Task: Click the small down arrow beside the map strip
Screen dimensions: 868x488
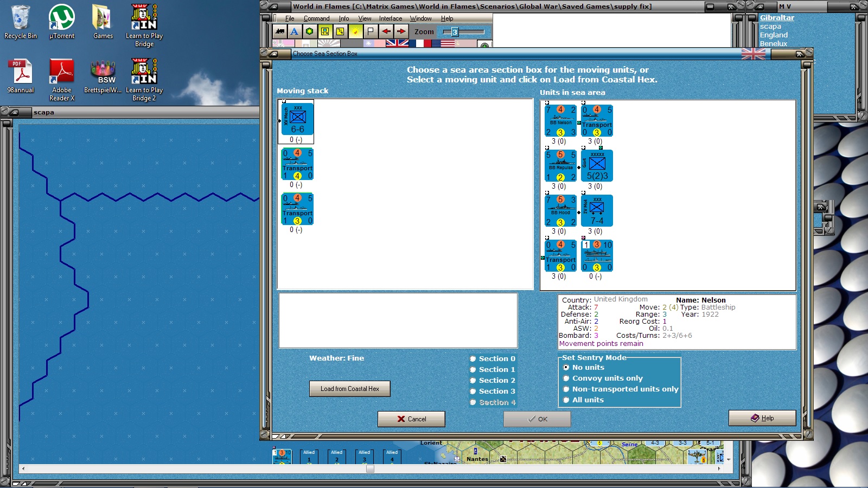Action: [x=729, y=459]
